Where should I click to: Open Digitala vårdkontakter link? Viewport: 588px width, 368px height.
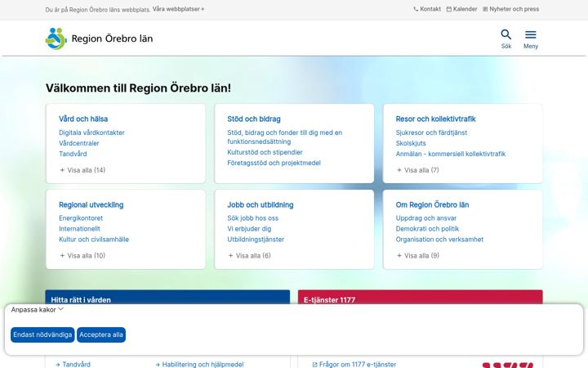tap(91, 132)
